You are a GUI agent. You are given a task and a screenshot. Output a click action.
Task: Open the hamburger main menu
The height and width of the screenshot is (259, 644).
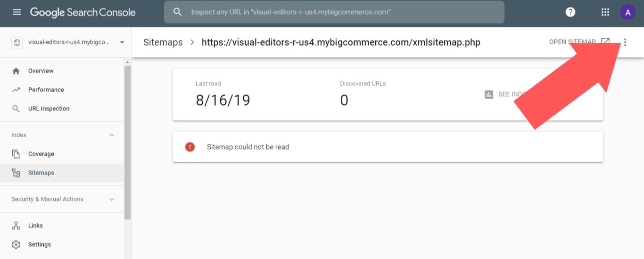coord(17,12)
